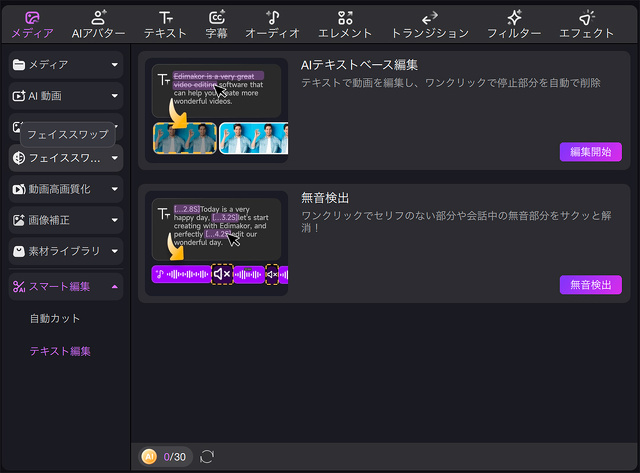This screenshot has height=473, width=640.
Task: Click the 動画高画質化 video enhance icon
Action: 19,189
